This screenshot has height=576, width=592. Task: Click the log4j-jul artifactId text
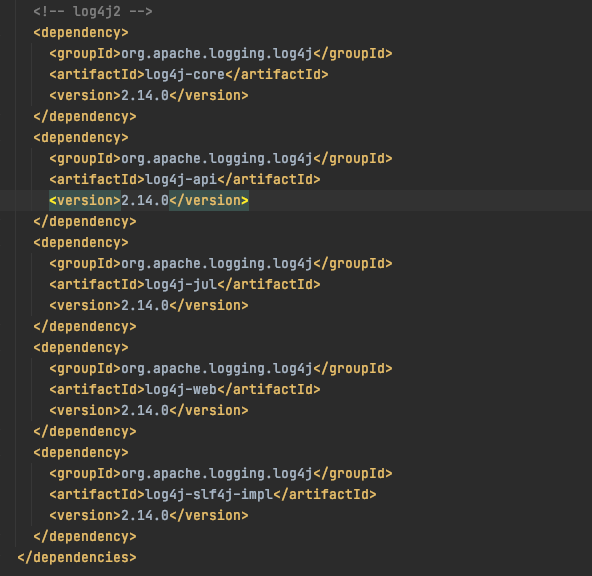click(181, 284)
